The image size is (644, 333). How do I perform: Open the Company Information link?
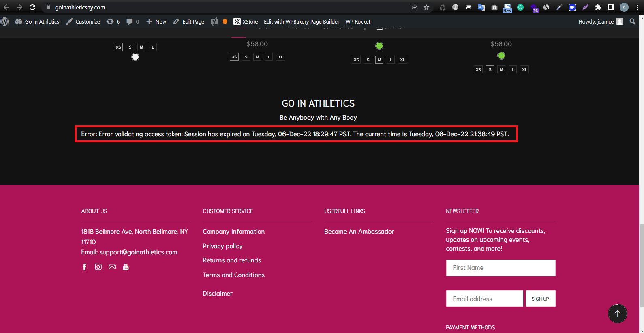click(x=234, y=231)
